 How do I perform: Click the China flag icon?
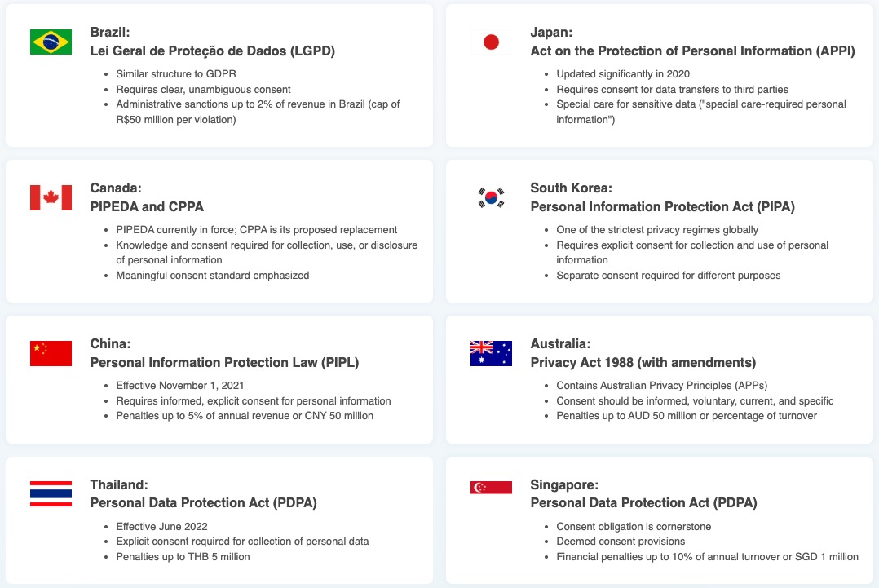coord(51,353)
